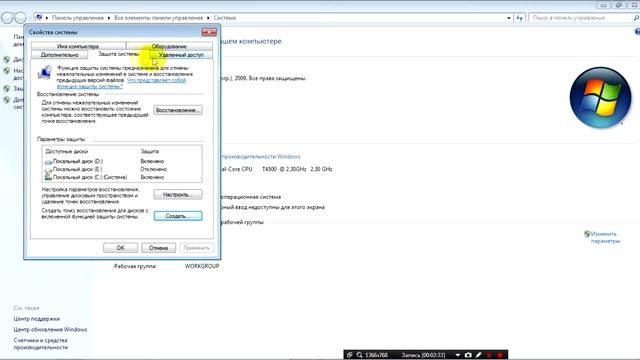The width and height of the screenshot is (640, 360).
Task: Open the Центр обновления Windows link
Action: click(x=50, y=329)
